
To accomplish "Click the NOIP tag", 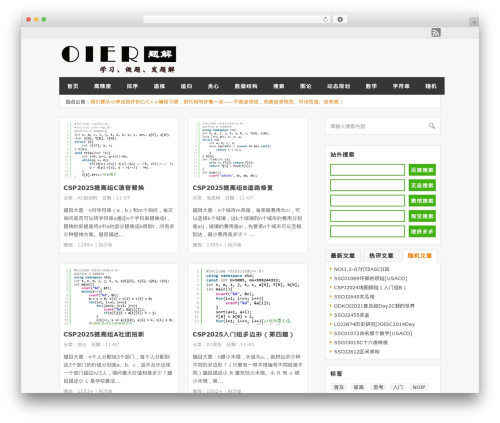I will tap(419, 387).
